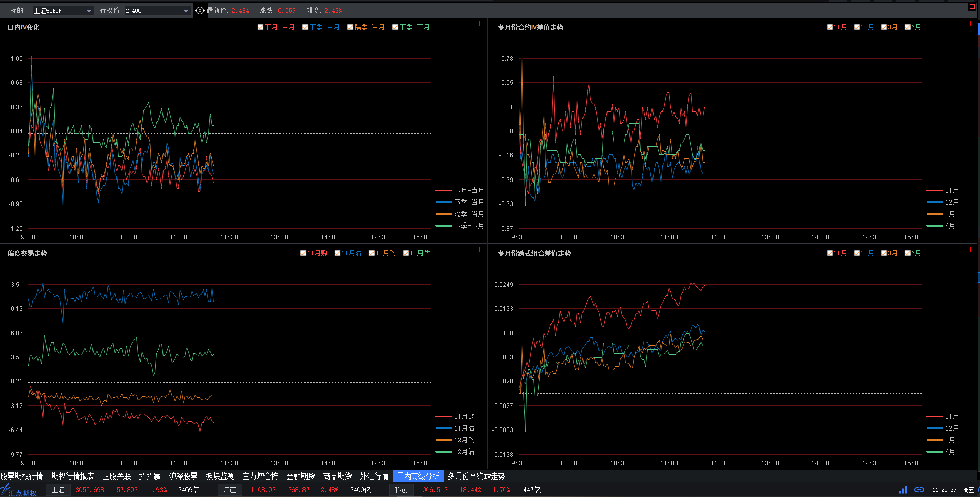
Task: Click the 日内IV变化 panel title
Action: pyautogui.click(x=24, y=27)
